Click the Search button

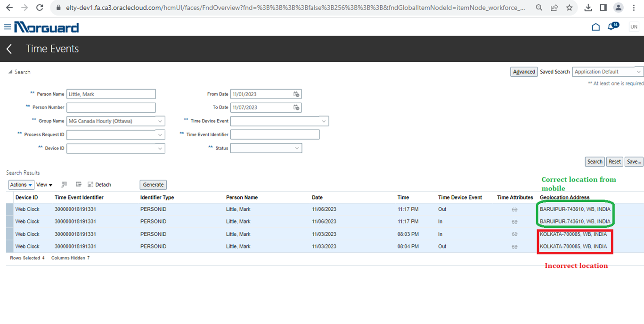[x=595, y=162]
